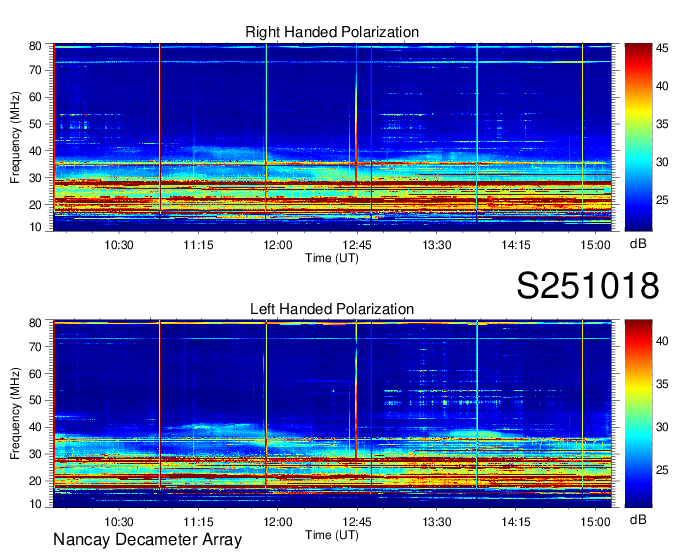This screenshot has height=552, width=680.
Task: Pick the 13:30 time tick on bottom plot
Action: 437,522
